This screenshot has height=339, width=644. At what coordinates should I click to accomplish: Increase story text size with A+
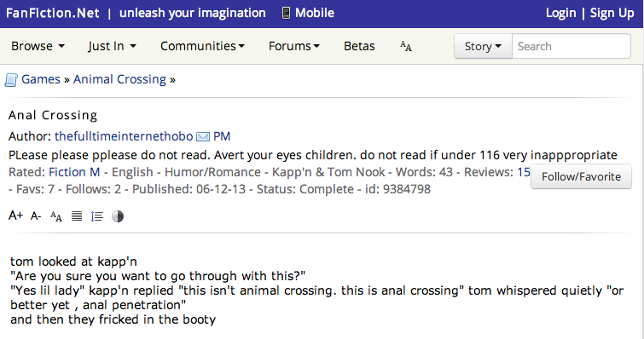[x=15, y=215]
